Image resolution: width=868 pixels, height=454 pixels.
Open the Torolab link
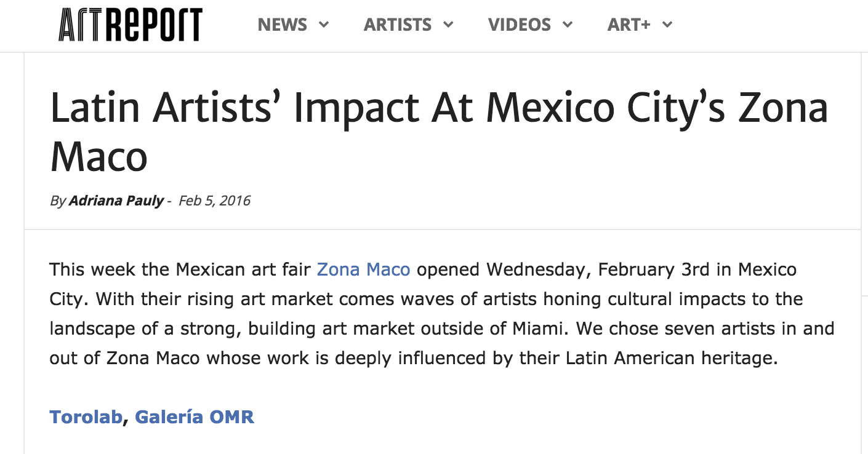click(x=86, y=416)
